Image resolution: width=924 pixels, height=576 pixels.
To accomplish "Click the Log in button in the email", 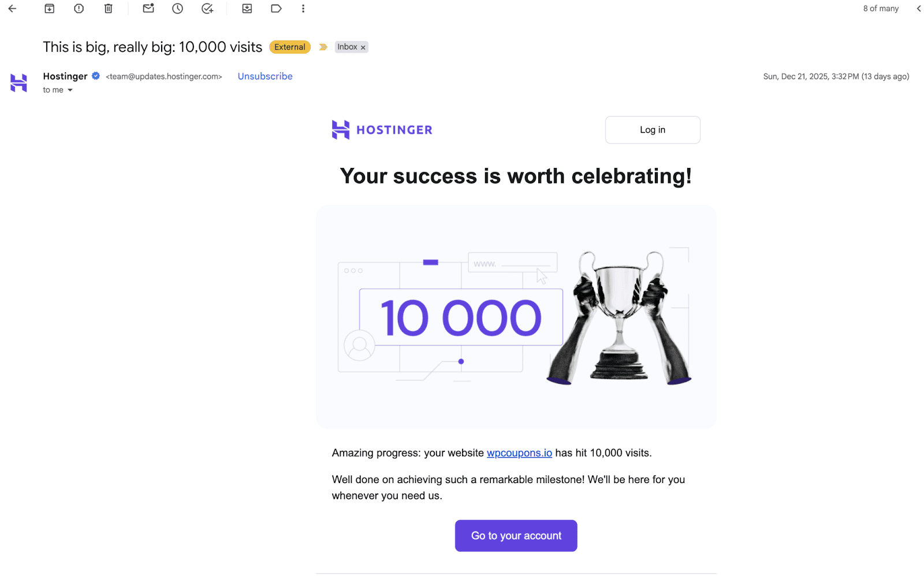I will [x=652, y=129].
